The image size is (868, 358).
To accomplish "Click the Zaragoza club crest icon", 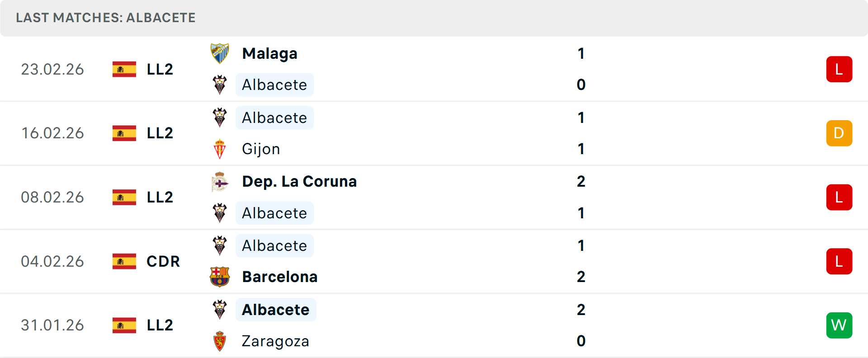I will pos(220,341).
